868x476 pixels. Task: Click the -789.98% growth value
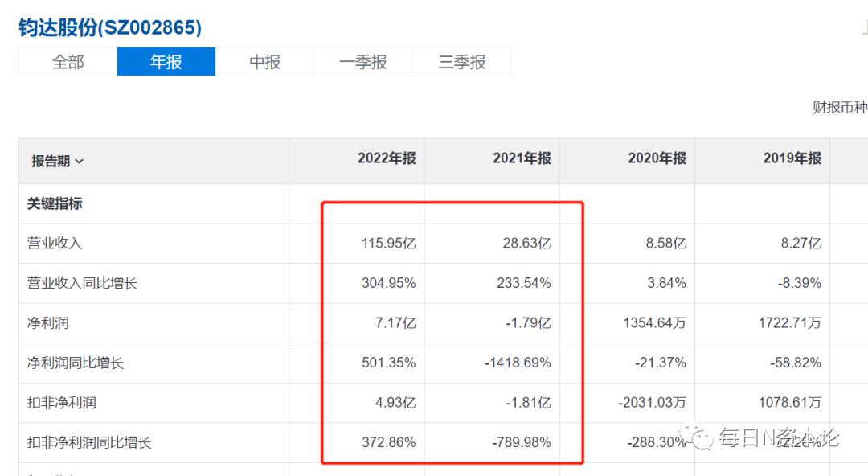[522, 443]
